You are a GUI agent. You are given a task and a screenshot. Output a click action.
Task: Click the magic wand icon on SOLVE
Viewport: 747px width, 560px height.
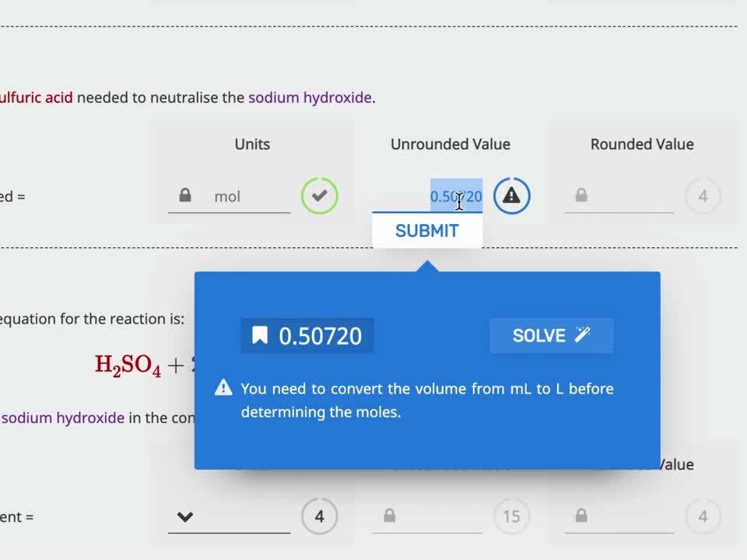tap(582, 335)
